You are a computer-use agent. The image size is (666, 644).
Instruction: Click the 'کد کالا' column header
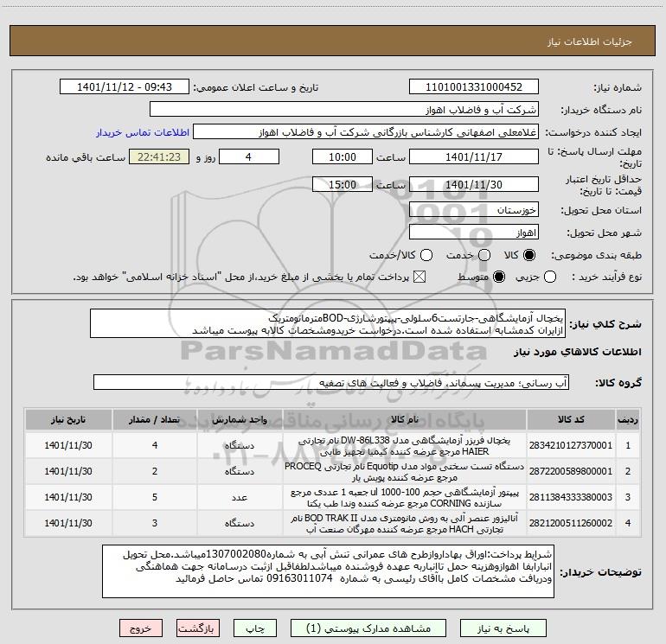tap(571, 419)
